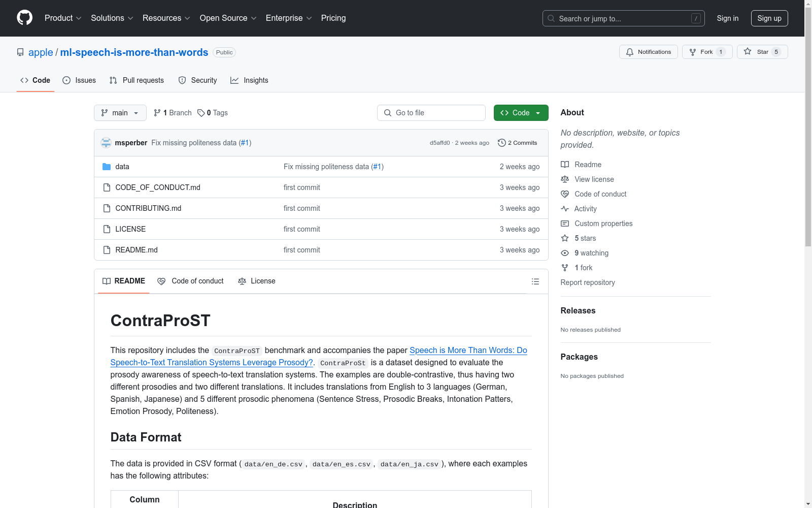Click the 0 Tags link
The width and height of the screenshot is (812, 508).
coord(213,113)
